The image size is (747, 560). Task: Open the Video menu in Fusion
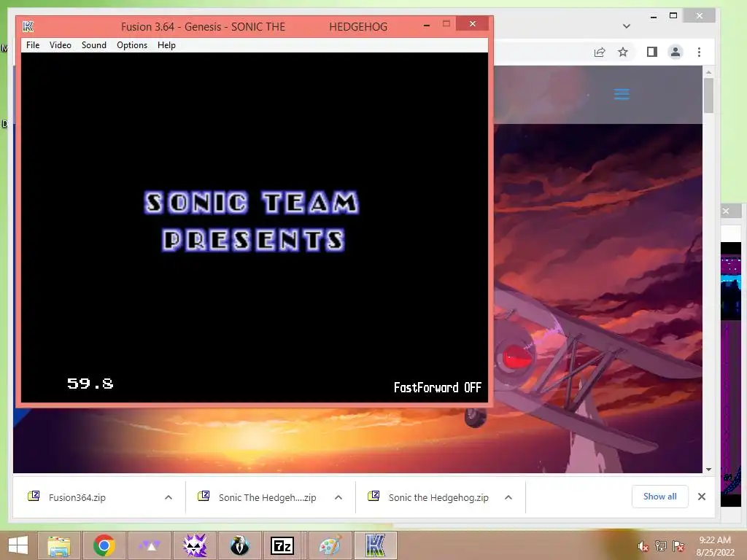[61, 45]
